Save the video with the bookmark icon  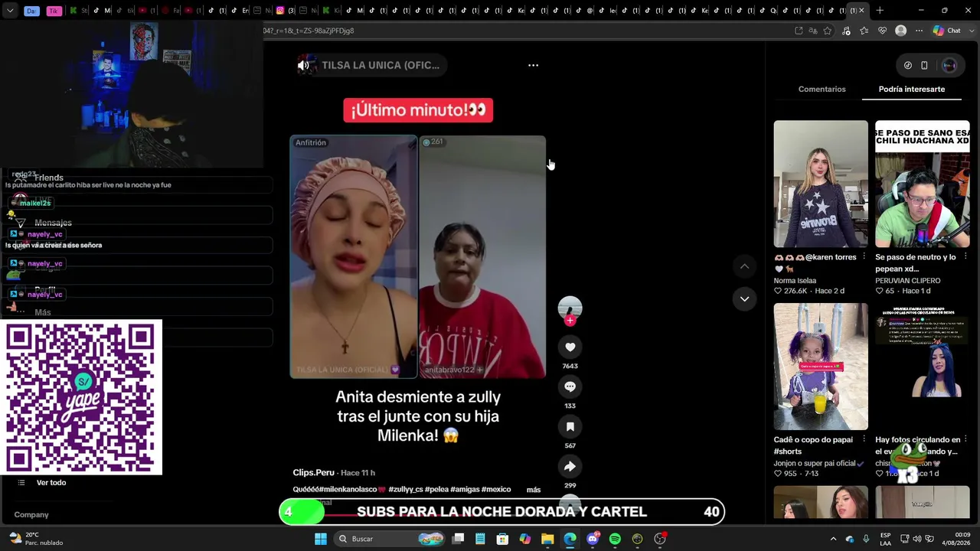click(570, 426)
